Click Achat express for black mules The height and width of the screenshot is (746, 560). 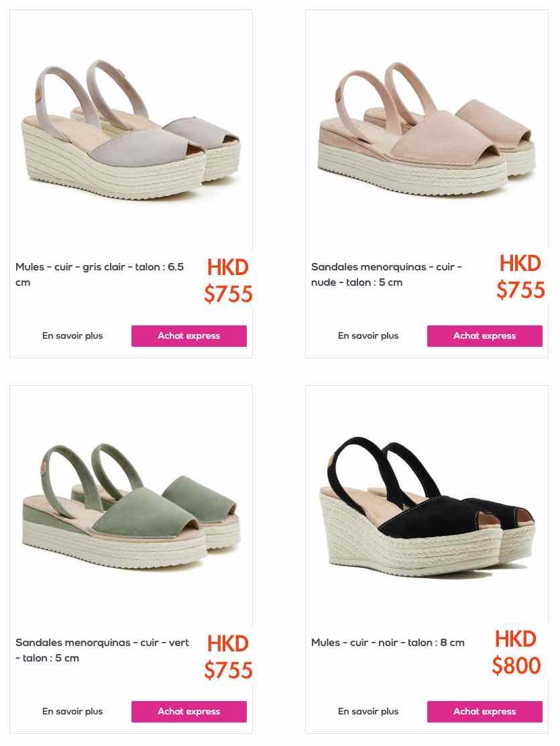coord(484,711)
